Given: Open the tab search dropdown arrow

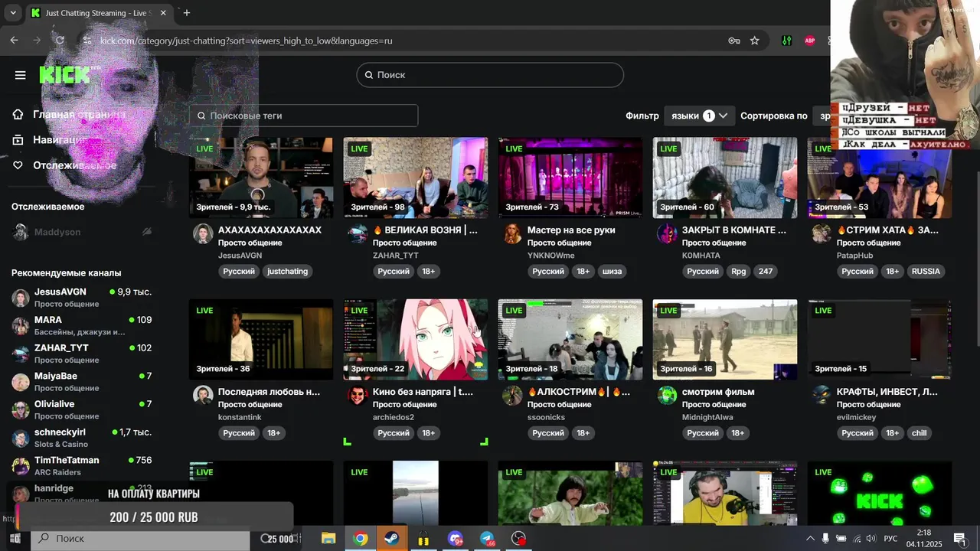Looking at the screenshot, I should click(x=13, y=13).
